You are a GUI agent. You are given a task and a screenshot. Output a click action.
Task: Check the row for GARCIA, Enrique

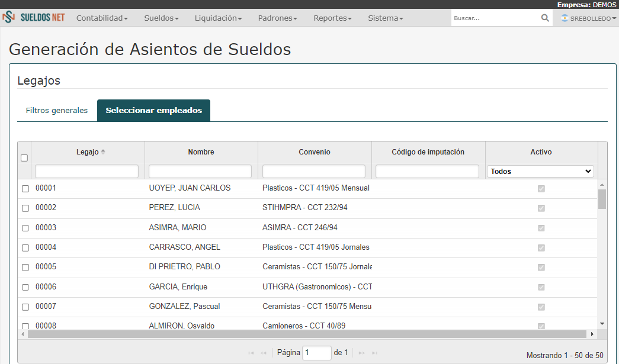coord(25,287)
